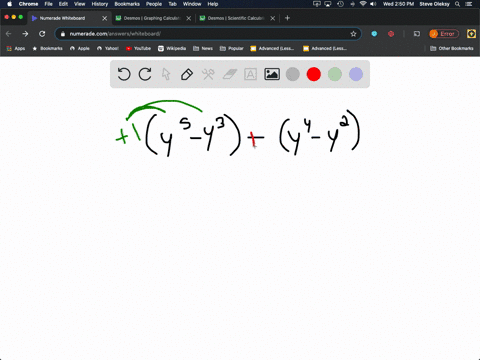Open the tools settings icon

208,74
